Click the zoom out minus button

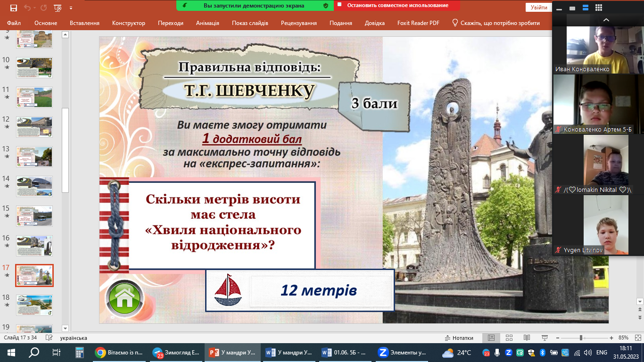pos(557,338)
